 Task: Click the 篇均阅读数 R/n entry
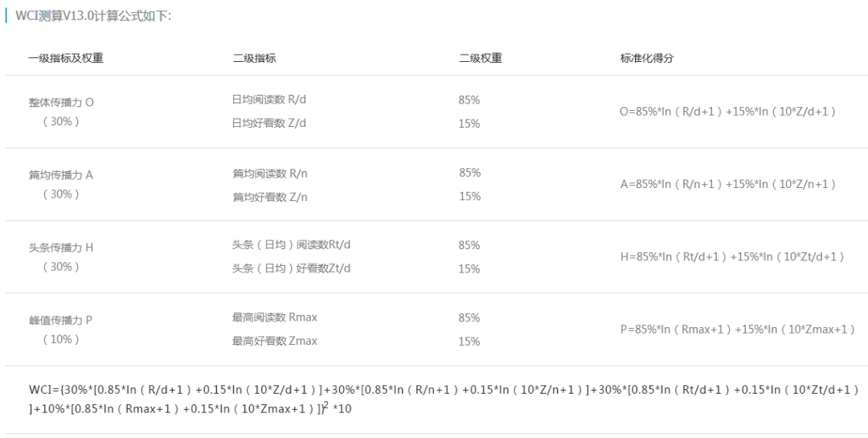click(x=270, y=173)
